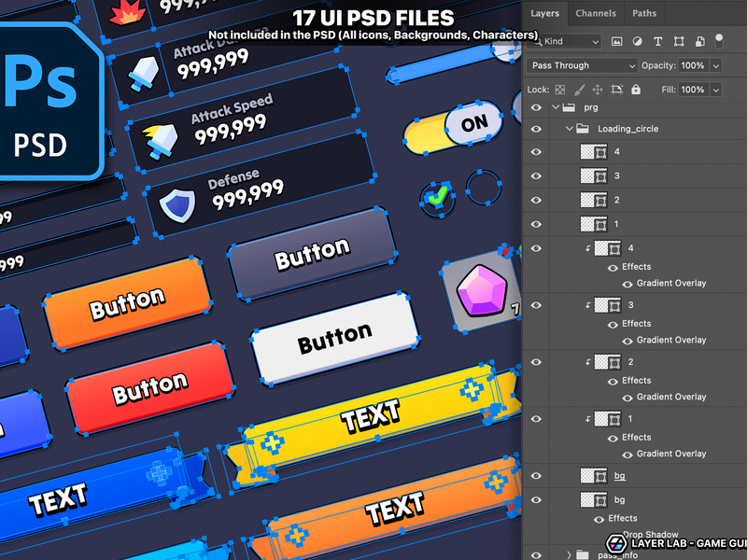The image size is (747, 560).
Task: Click the orange Button on canvas
Action: click(127, 303)
